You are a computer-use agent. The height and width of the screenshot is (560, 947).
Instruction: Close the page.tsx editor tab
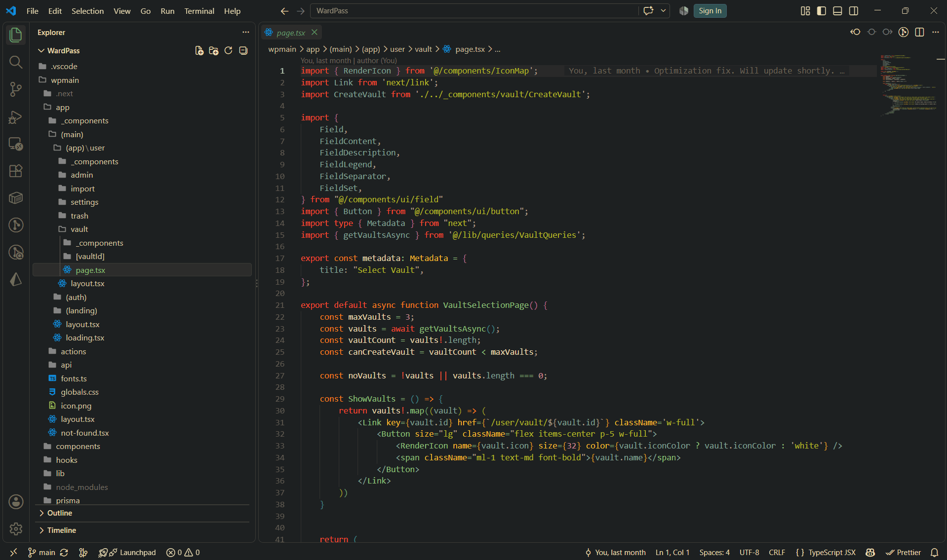(x=315, y=32)
